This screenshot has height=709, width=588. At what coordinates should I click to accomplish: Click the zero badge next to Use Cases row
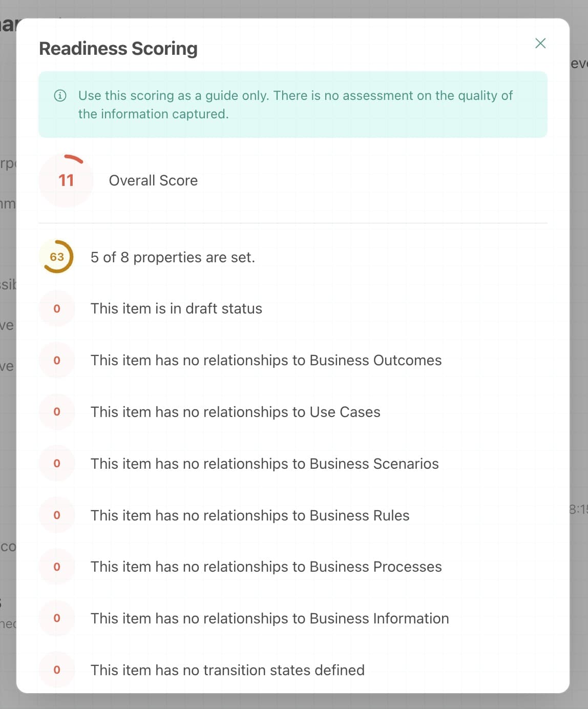tap(57, 411)
